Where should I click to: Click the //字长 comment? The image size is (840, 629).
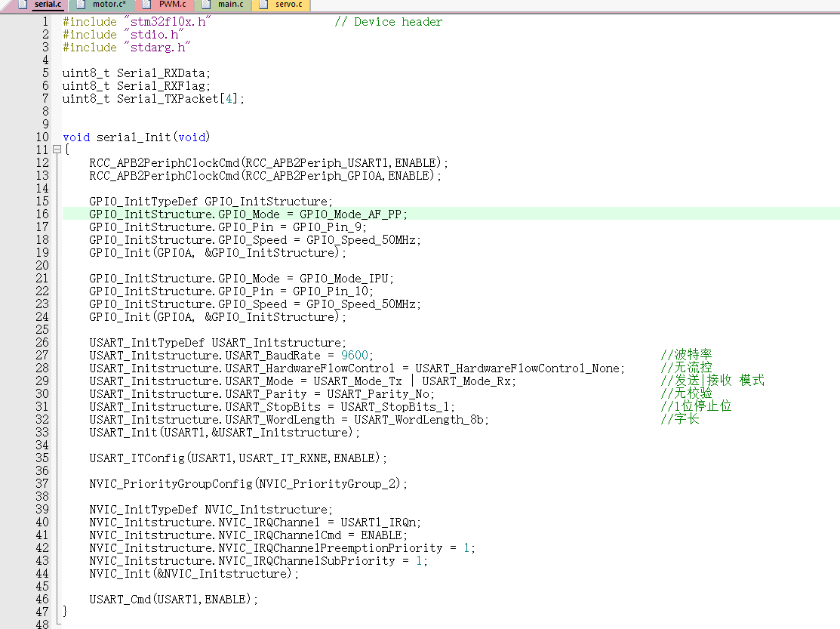tap(680, 419)
